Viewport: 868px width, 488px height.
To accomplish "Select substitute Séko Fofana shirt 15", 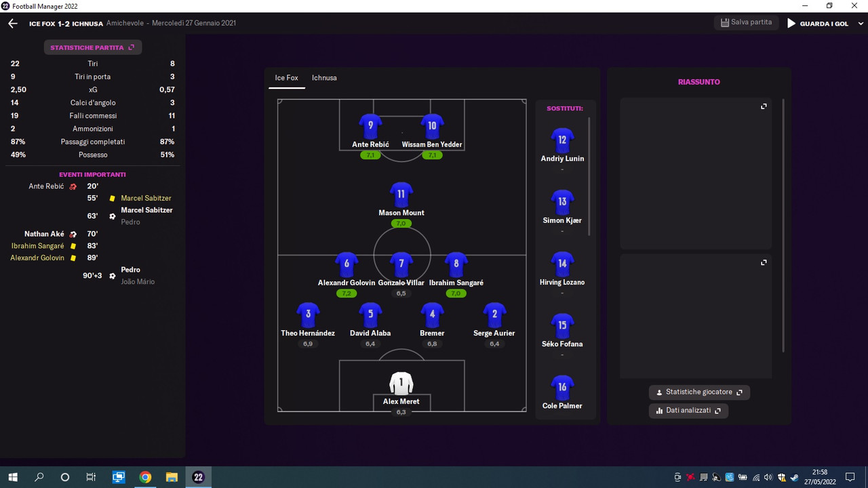I will pyautogui.click(x=562, y=325).
